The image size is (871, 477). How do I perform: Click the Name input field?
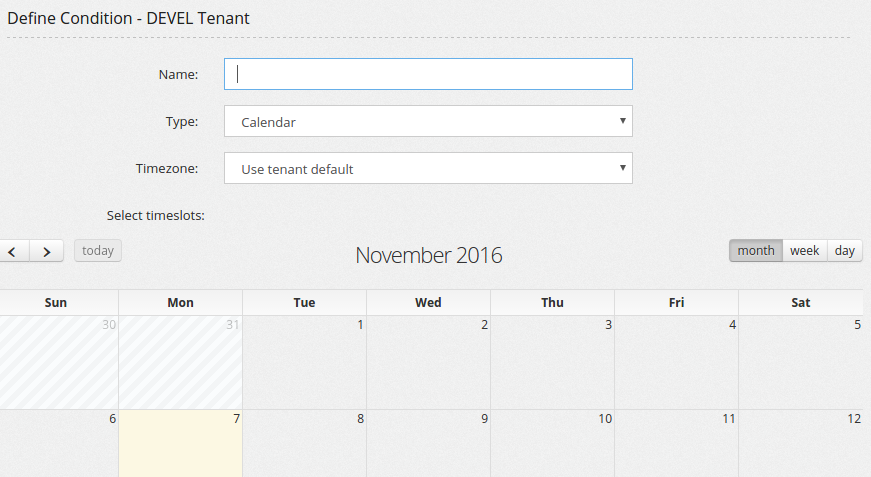tap(428, 74)
